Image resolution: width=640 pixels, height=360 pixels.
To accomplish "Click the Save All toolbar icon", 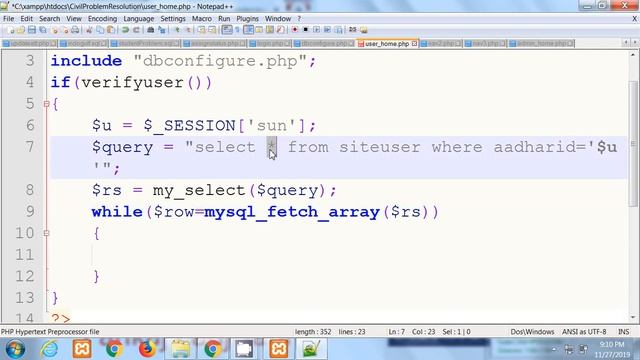I will tap(42, 30).
